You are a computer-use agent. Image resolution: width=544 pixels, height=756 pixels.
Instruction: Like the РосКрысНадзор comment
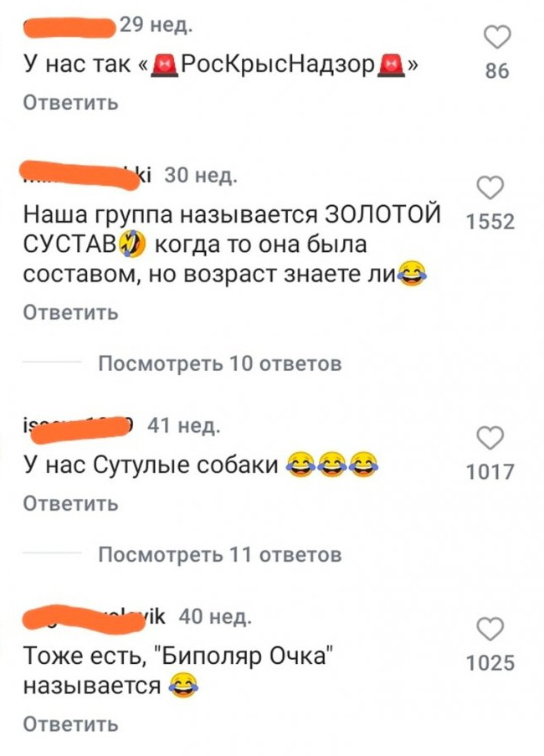[497, 38]
